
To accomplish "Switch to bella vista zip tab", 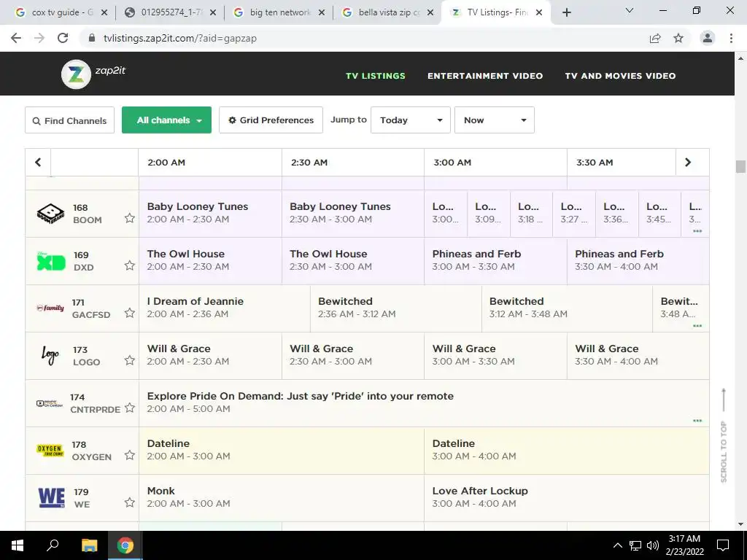I will (x=388, y=12).
